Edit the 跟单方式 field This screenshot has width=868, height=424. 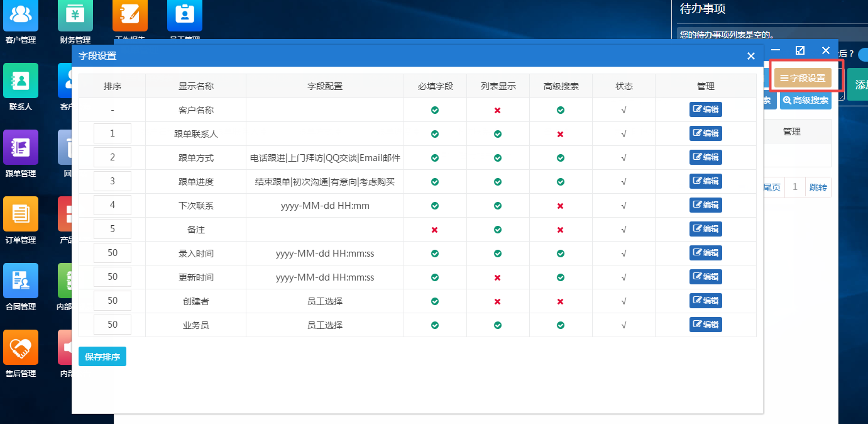click(x=706, y=157)
